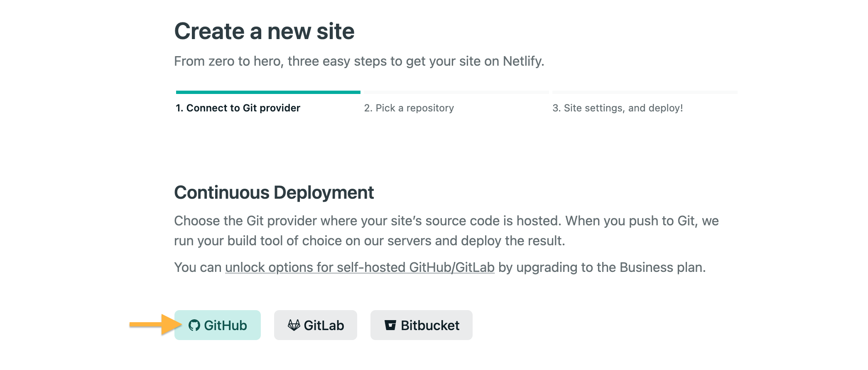Jump to step 3 Site settings, and deploy!

click(618, 108)
